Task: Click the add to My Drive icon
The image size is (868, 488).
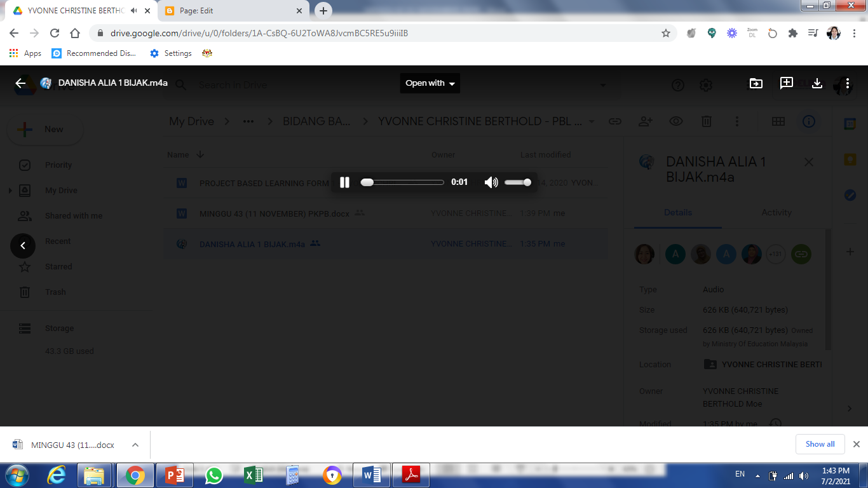Action: pos(756,83)
